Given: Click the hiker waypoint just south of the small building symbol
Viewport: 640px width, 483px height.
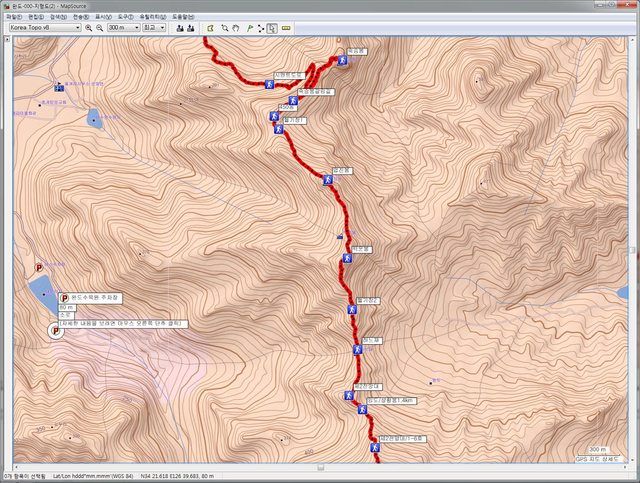Looking at the screenshot, I should click(x=347, y=258).
